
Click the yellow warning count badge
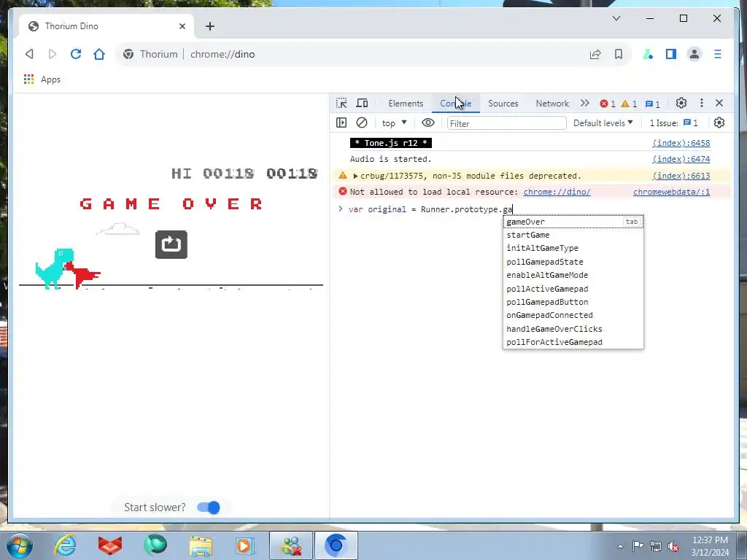[x=629, y=104]
